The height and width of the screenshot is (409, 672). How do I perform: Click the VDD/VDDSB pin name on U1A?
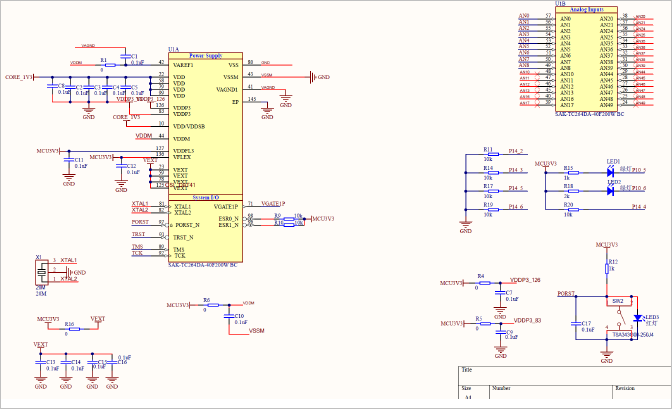click(189, 126)
